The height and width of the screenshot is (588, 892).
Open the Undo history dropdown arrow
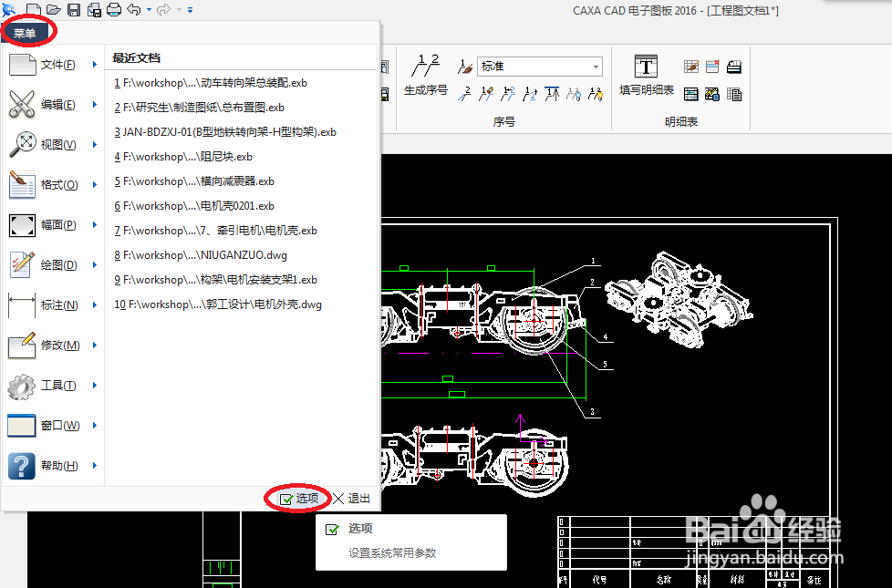click(x=149, y=10)
